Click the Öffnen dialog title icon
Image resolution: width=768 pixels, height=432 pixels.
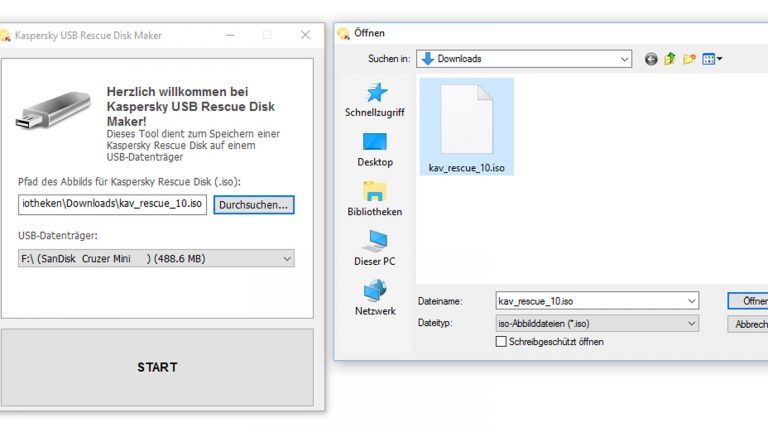coord(343,33)
